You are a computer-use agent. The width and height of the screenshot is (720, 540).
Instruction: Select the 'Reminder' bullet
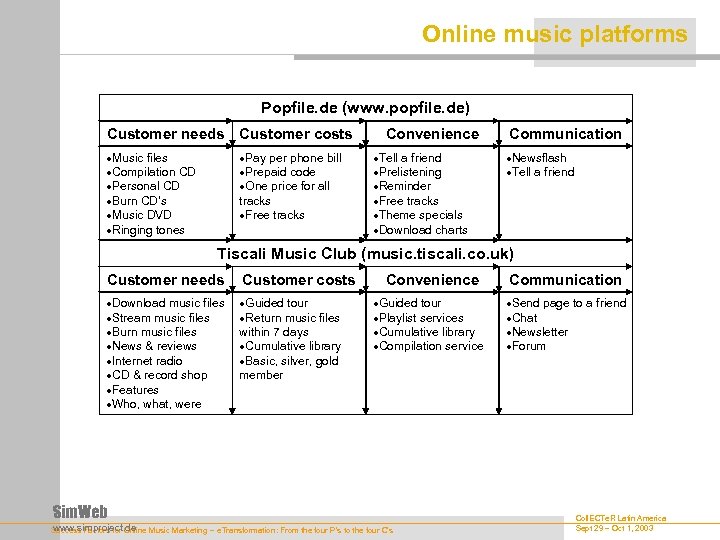pyautogui.click(x=402, y=186)
